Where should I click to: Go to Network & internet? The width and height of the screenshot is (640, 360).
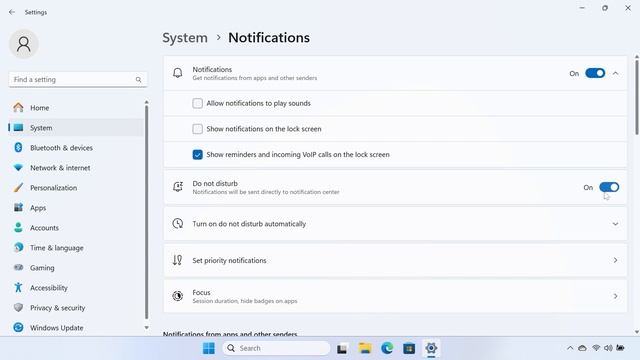coord(76,168)
